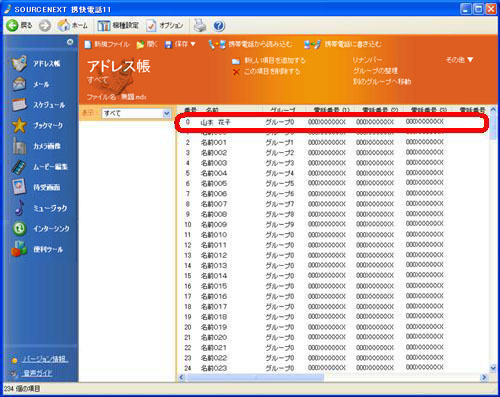Open the 保存 dropdown arrow
Screen dimensions: 500x397
pos(193,44)
